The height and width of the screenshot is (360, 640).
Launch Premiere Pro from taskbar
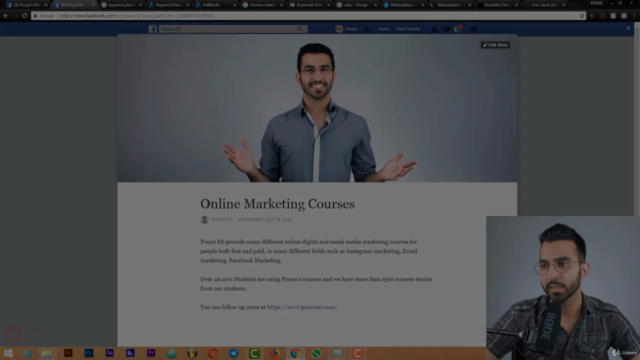[151, 353]
